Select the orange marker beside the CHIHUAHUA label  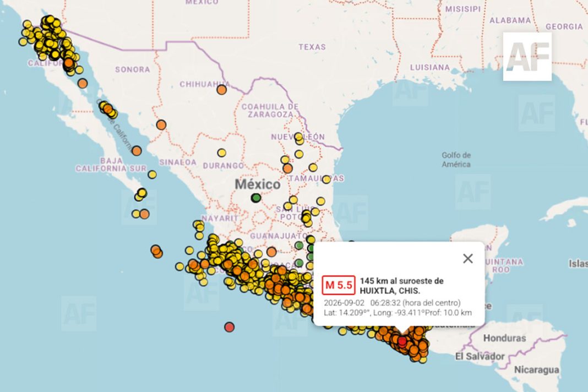point(222,90)
